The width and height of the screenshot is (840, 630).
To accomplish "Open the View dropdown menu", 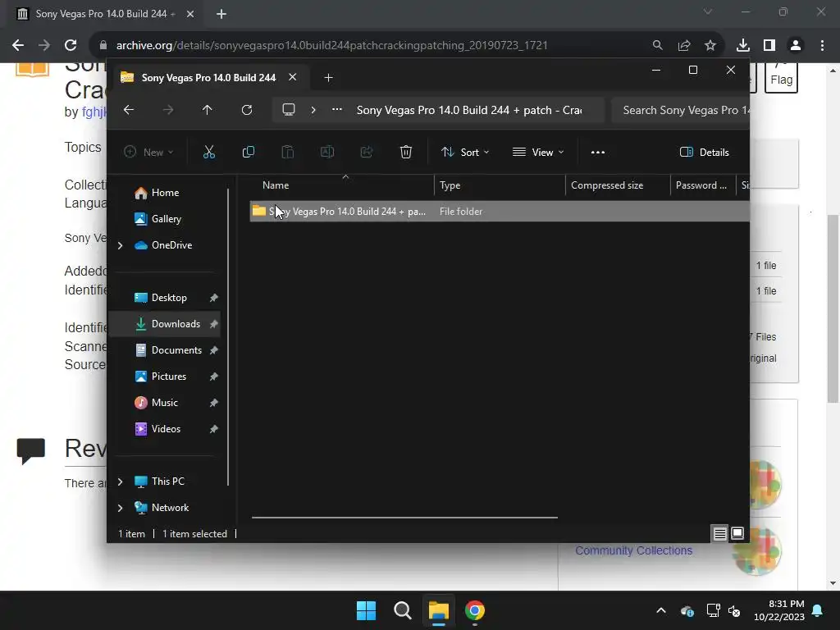I will (538, 152).
